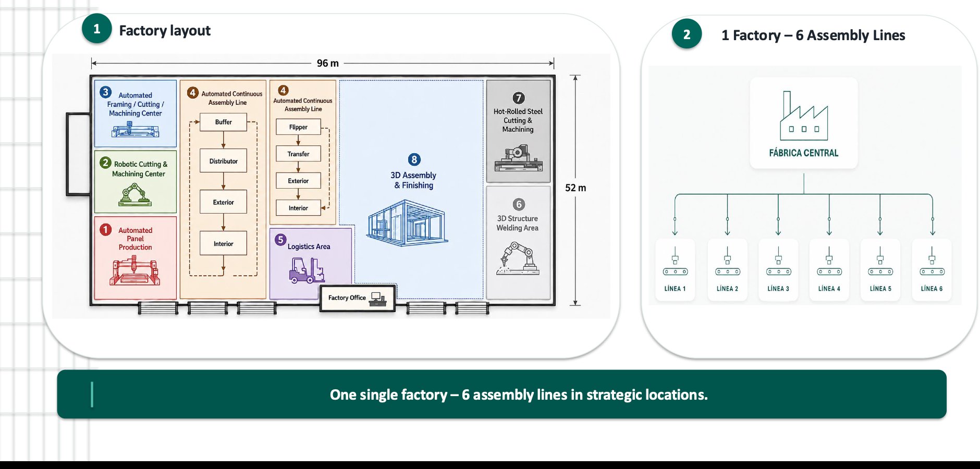Click the red number 1 badge in Panel Production
The image size is (980, 469).
point(106,230)
